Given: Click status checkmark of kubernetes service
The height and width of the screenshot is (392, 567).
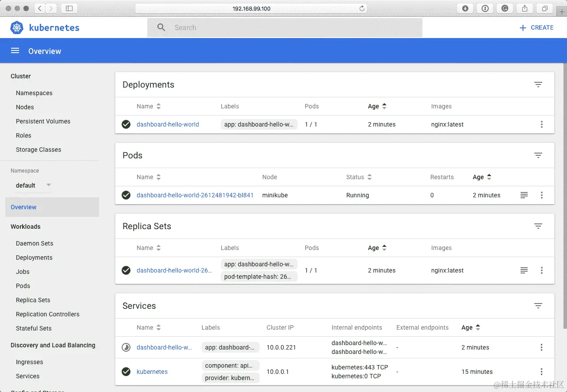Looking at the screenshot, I should [x=126, y=372].
